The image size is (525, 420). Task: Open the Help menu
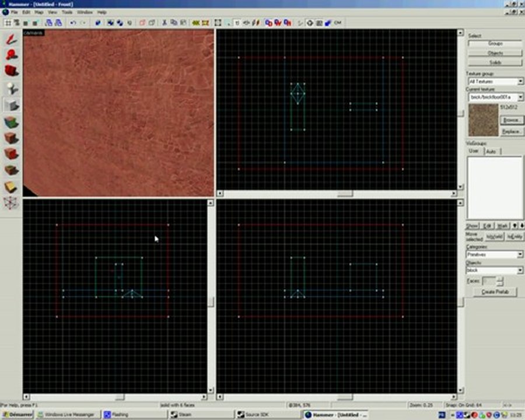point(101,12)
